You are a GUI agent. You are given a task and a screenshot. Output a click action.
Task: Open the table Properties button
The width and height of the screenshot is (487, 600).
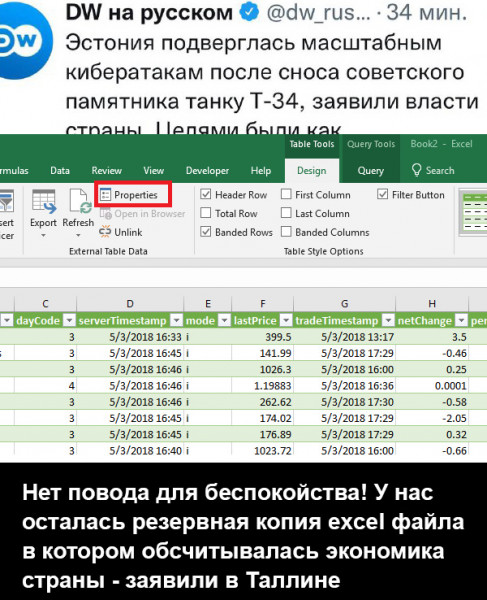point(133,195)
